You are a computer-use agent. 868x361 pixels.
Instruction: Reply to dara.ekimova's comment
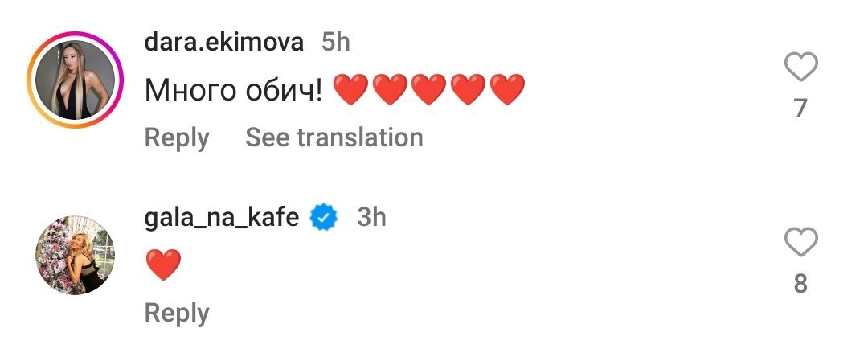177,137
